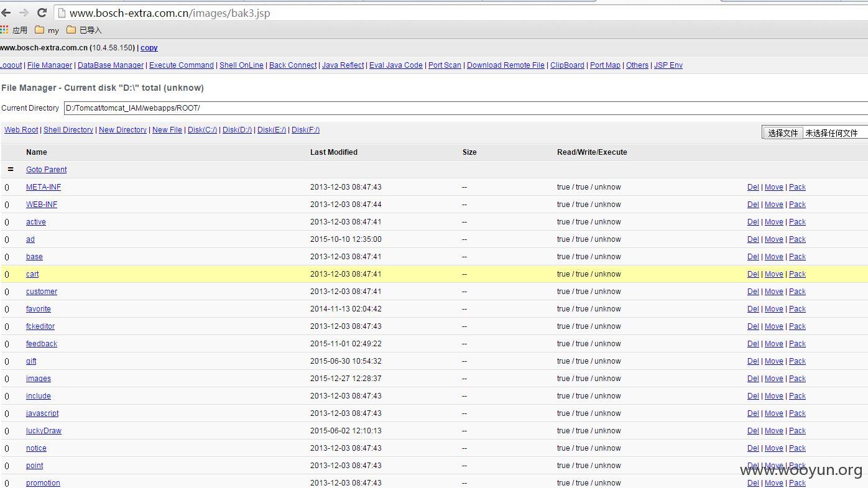Screen dimensions: 868x488
Task: Open DataBase Manager
Action: (111, 65)
